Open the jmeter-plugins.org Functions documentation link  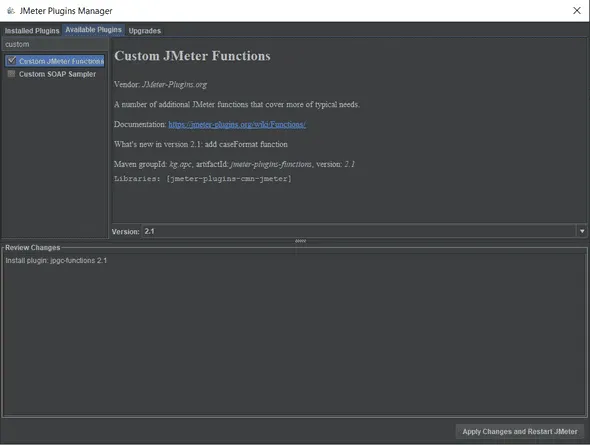(237, 125)
